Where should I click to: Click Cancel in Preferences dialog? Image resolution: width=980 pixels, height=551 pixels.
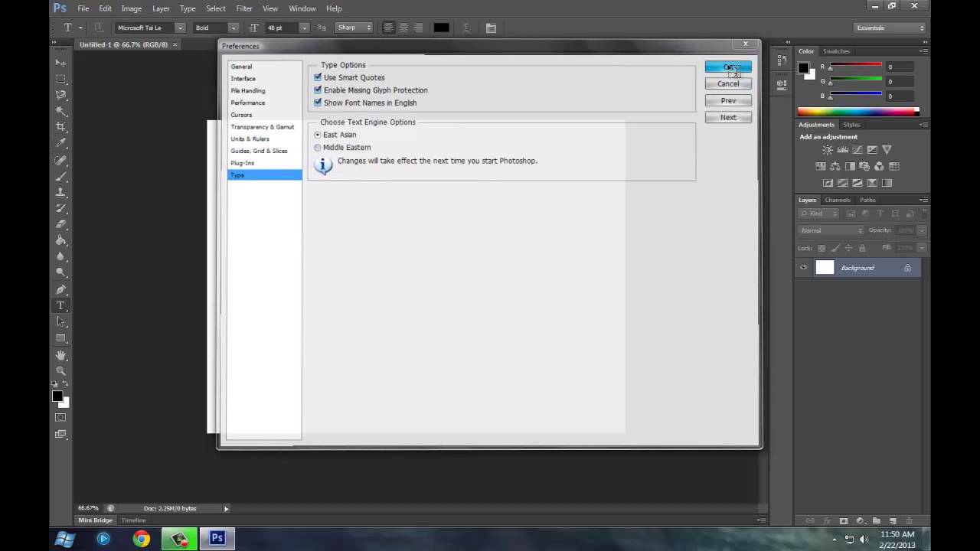coord(728,83)
